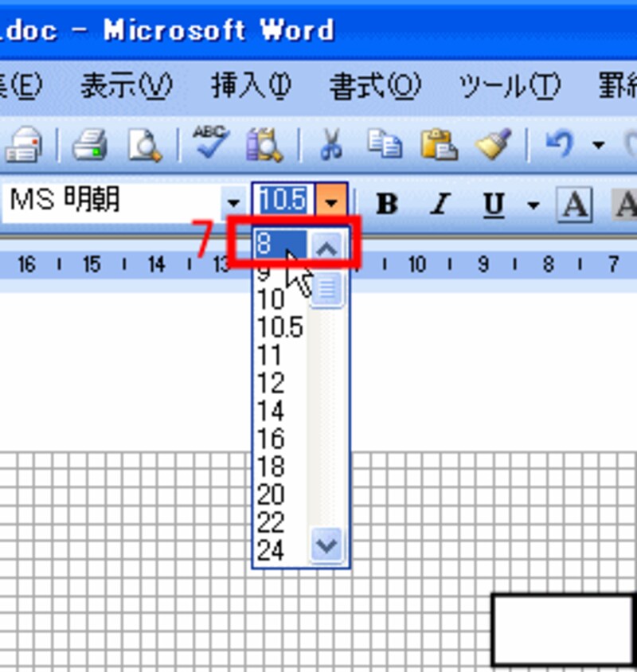The height and width of the screenshot is (672, 637).
Task: Click the Paste icon
Action: click(439, 145)
